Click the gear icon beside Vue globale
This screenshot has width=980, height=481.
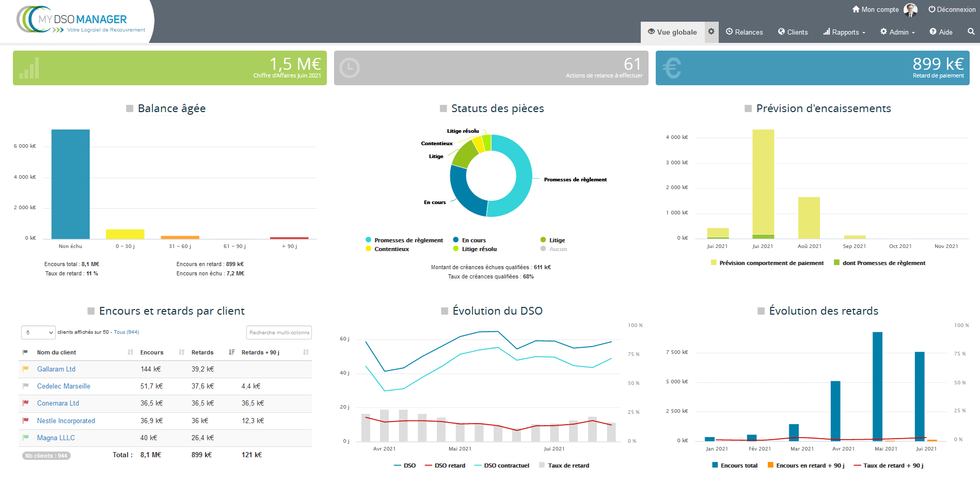[x=711, y=32]
